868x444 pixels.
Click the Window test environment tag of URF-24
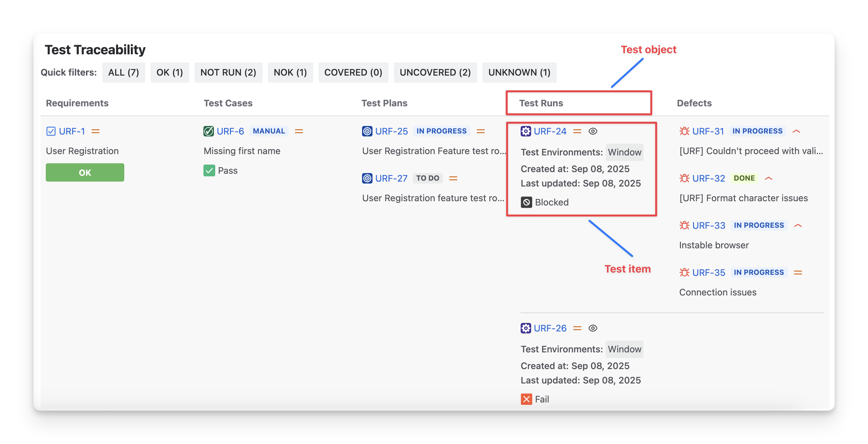(x=624, y=152)
